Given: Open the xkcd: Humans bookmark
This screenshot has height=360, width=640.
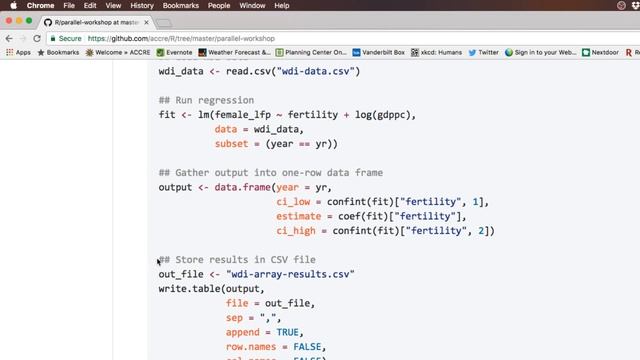Looking at the screenshot, I should 436,52.
